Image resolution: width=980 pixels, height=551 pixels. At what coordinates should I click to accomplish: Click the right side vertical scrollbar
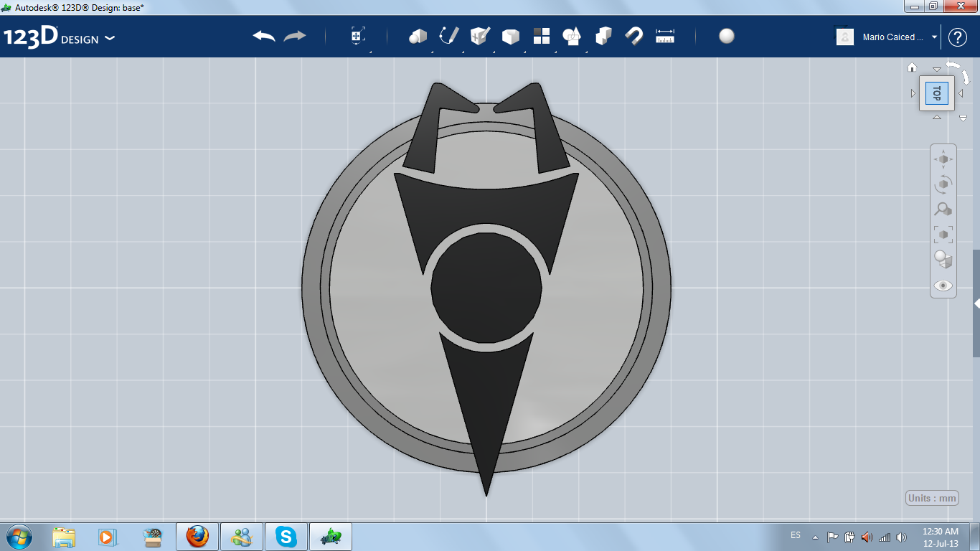tap(976, 303)
